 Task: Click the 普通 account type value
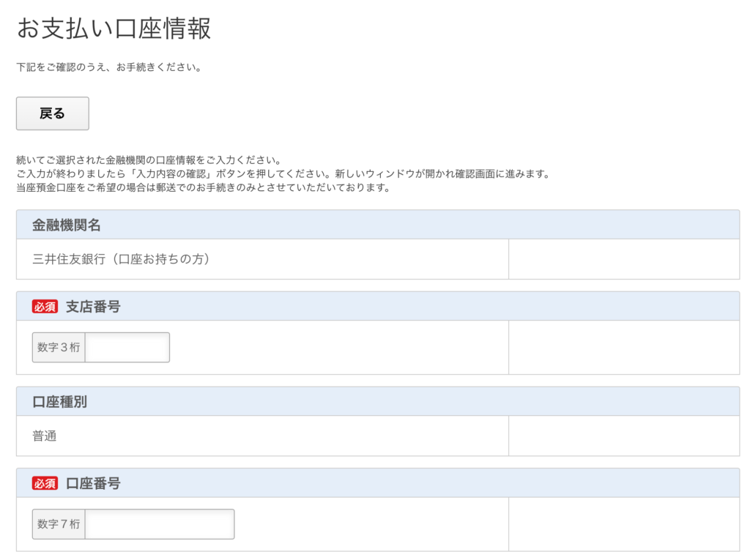click(x=45, y=436)
